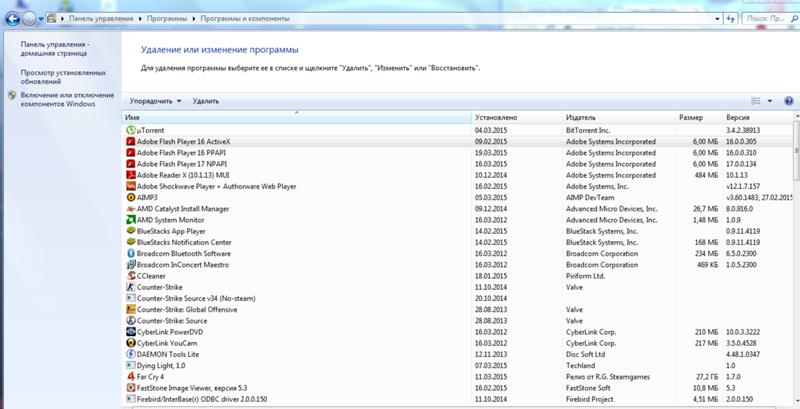The height and width of the screenshot is (409, 800).
Task: Expand arrow after Программы breadcrumb
Action: click(194, 19)
